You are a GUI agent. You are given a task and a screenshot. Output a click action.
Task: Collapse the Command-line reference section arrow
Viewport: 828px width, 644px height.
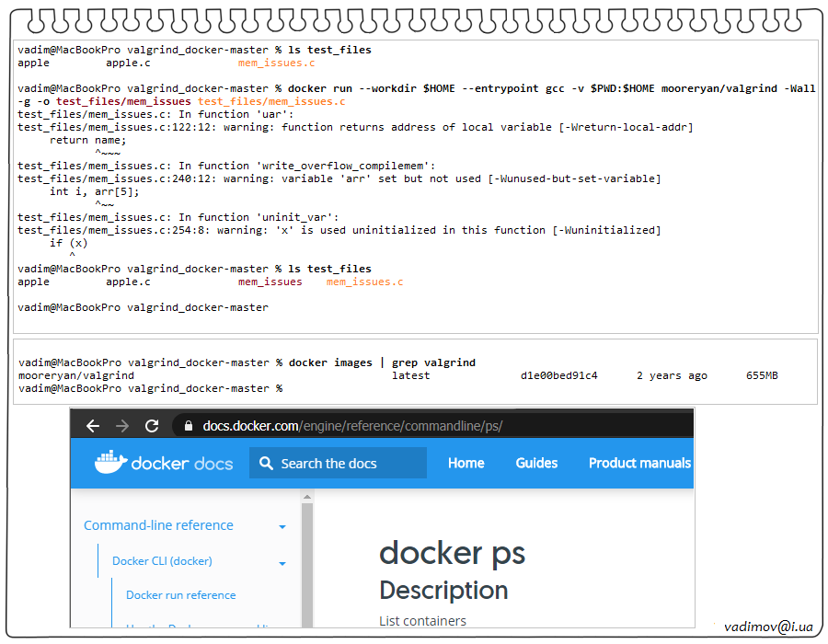pos(282,527)
